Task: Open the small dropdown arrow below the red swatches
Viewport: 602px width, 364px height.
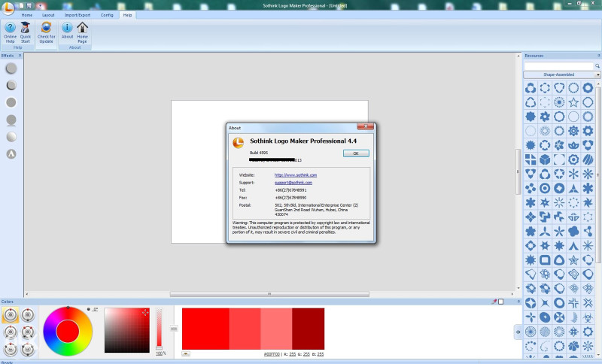Action: point(186,353)
